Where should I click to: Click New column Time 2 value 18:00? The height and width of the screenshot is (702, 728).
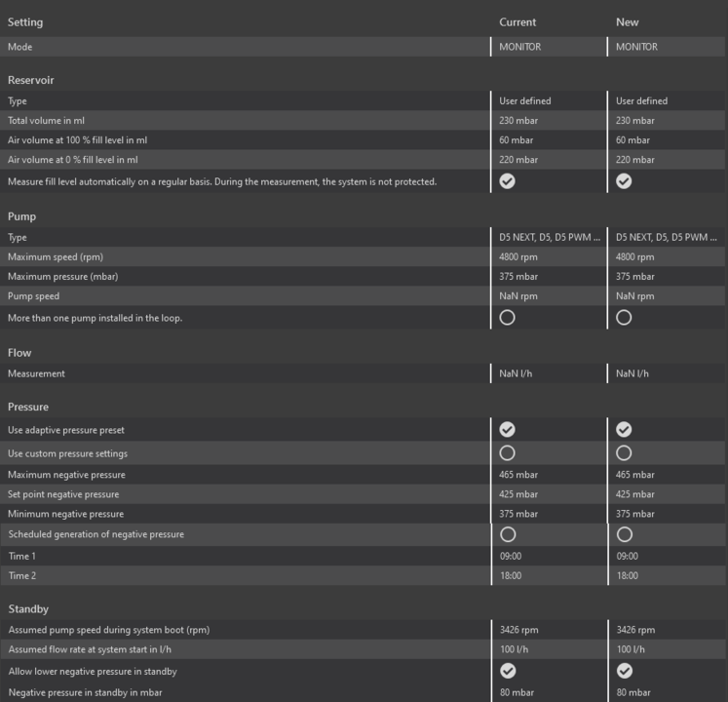tap(627, 576)
